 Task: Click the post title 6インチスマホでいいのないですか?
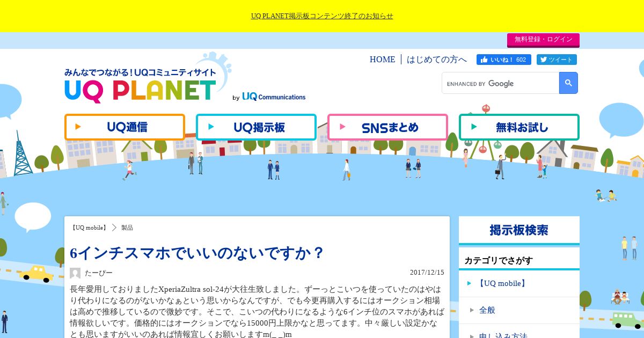coord(197,253)
